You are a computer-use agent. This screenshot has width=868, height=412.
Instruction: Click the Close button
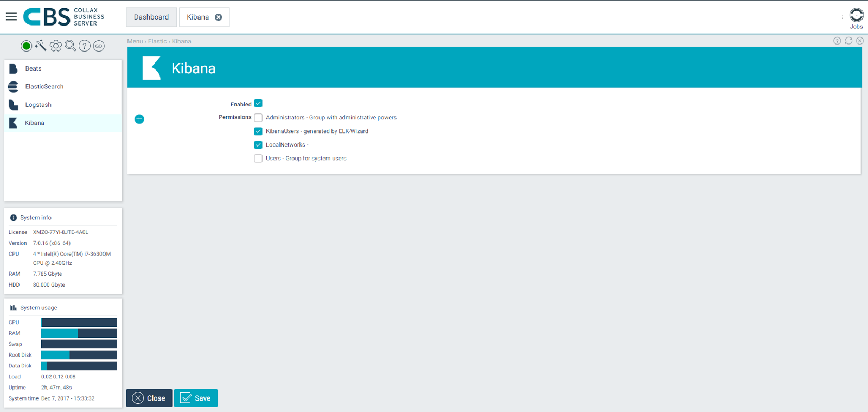click(149, 398)
